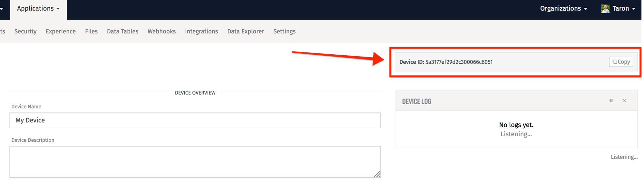Expand the Organizations dropdown
The width and height of the screenshot is (644, 190).
click(x=563, y=9)
